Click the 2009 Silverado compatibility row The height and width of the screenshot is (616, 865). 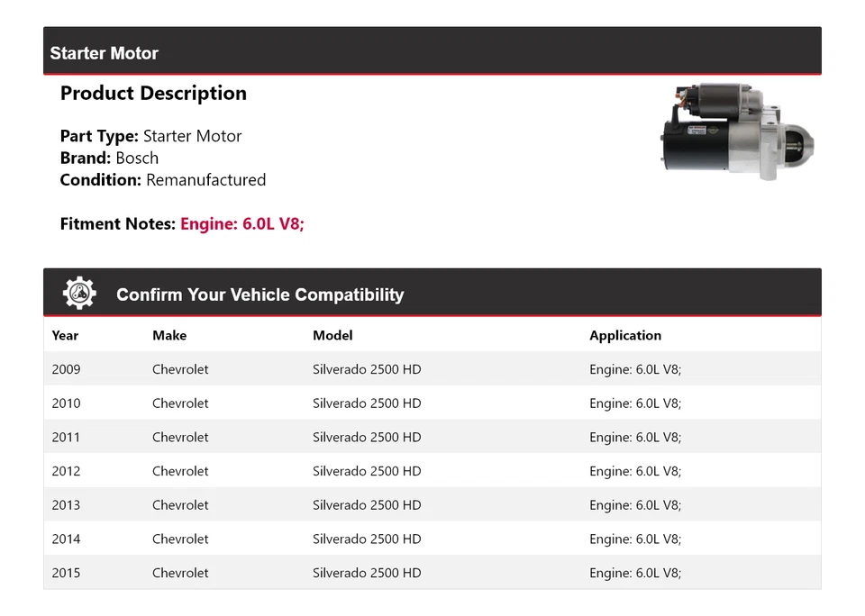coord(367,368)
